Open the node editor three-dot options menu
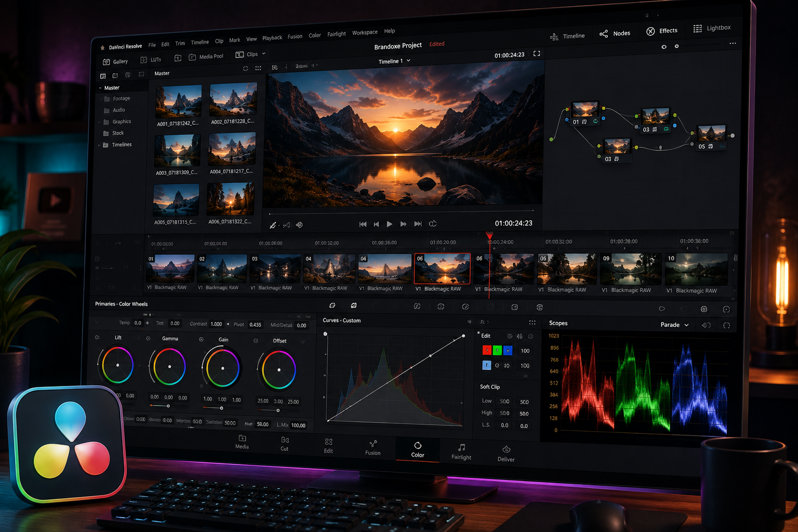Image resolution: width=798 pixels, height=532 pixels. pos(733,43)
